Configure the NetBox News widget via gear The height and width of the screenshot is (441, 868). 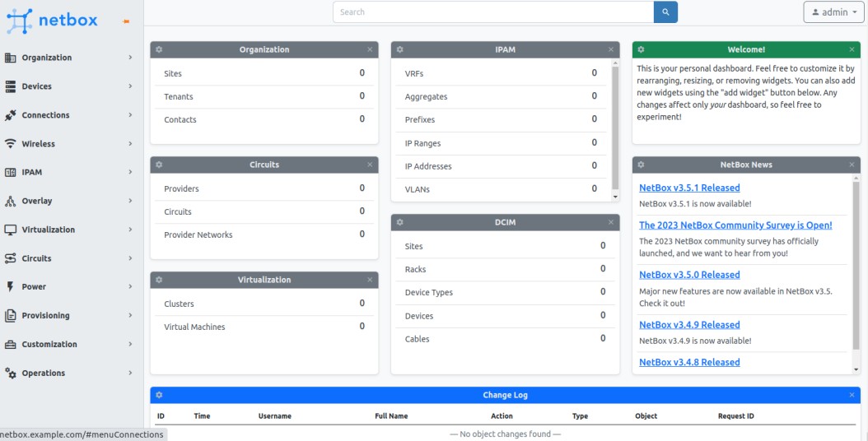(x=642, y=165)
